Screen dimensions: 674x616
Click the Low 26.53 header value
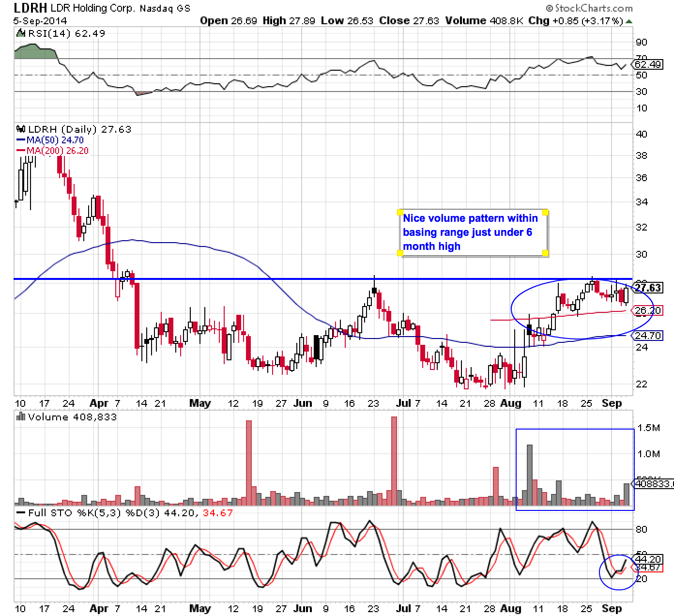pos(347,21)
